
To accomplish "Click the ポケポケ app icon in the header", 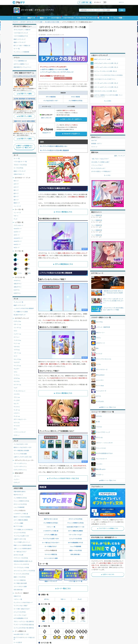I will coord(17,10).
